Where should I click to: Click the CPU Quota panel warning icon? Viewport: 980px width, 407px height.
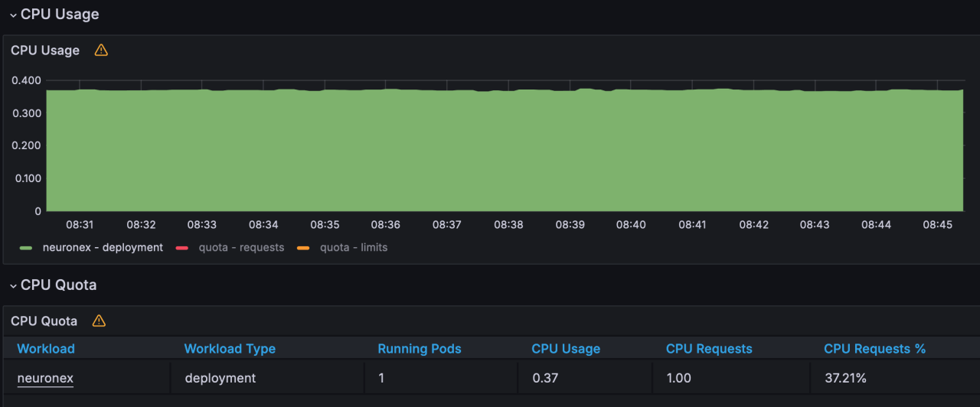99,321
